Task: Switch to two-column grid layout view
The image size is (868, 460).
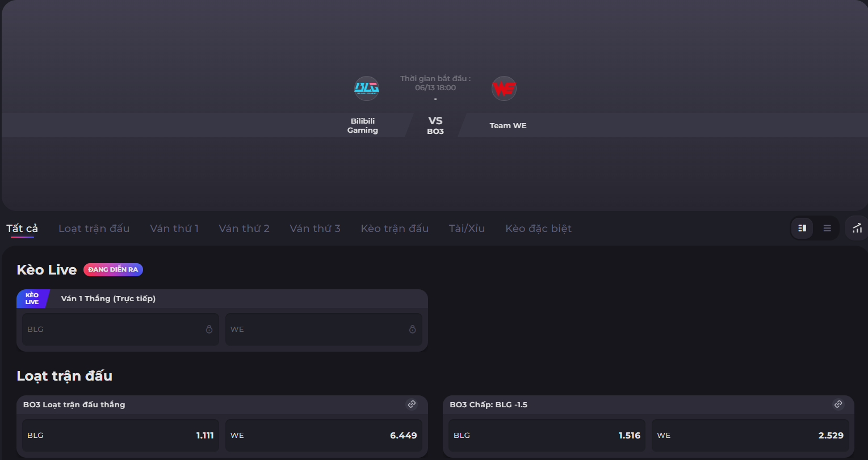Action: click(802, 228)
